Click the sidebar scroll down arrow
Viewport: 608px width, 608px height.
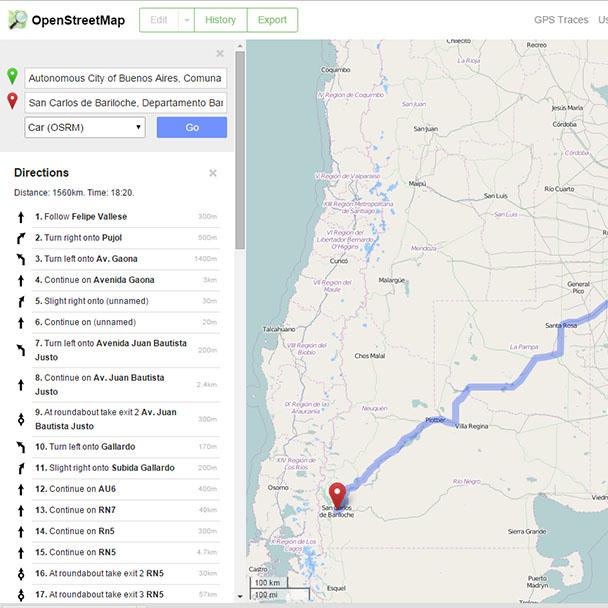[240, 596]
